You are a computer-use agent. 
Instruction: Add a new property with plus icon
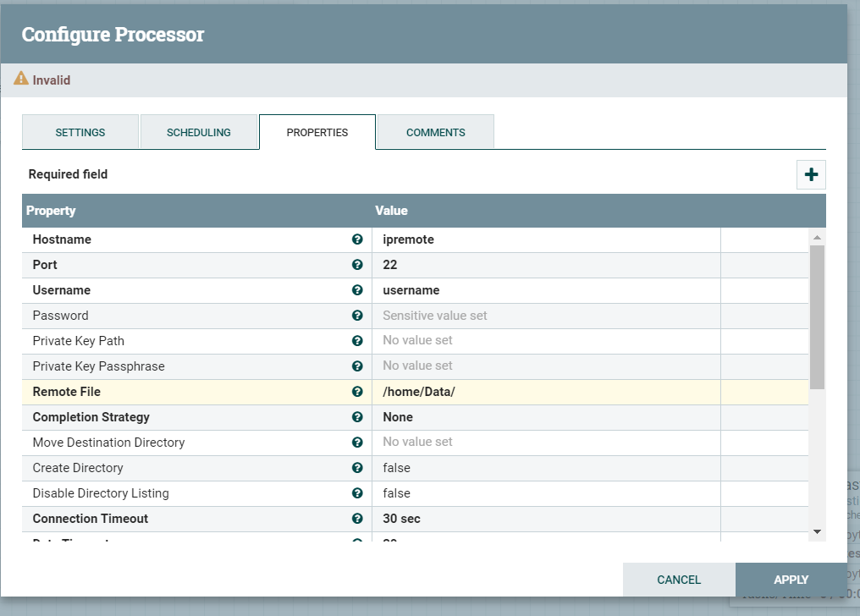pyautogui.click(x=811, y=174)
